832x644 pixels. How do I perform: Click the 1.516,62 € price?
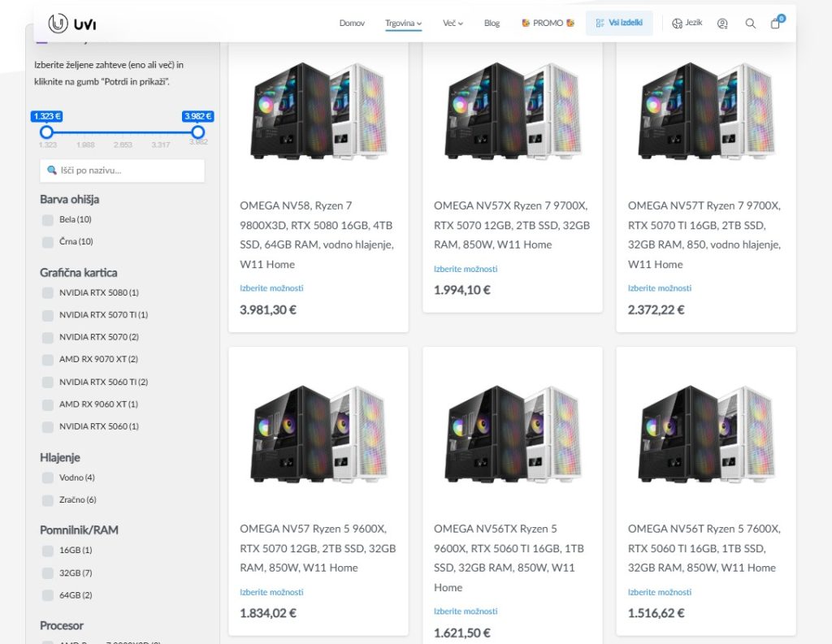click(656, 614)
